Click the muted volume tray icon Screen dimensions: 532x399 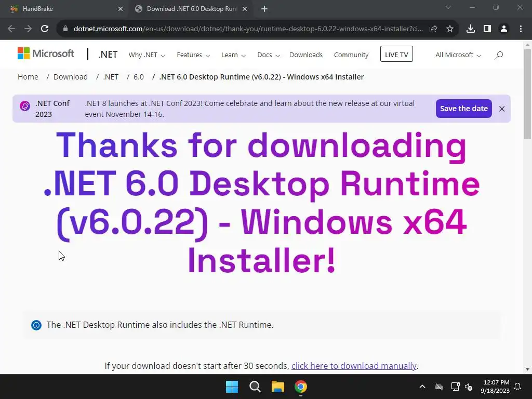[x=469, y=387]
